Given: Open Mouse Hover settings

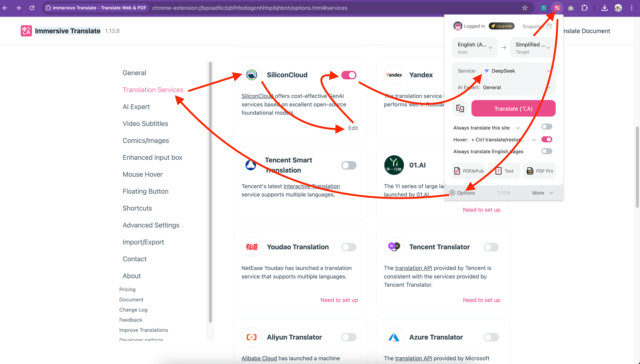Looking at the screenshot, I should 142,174.
